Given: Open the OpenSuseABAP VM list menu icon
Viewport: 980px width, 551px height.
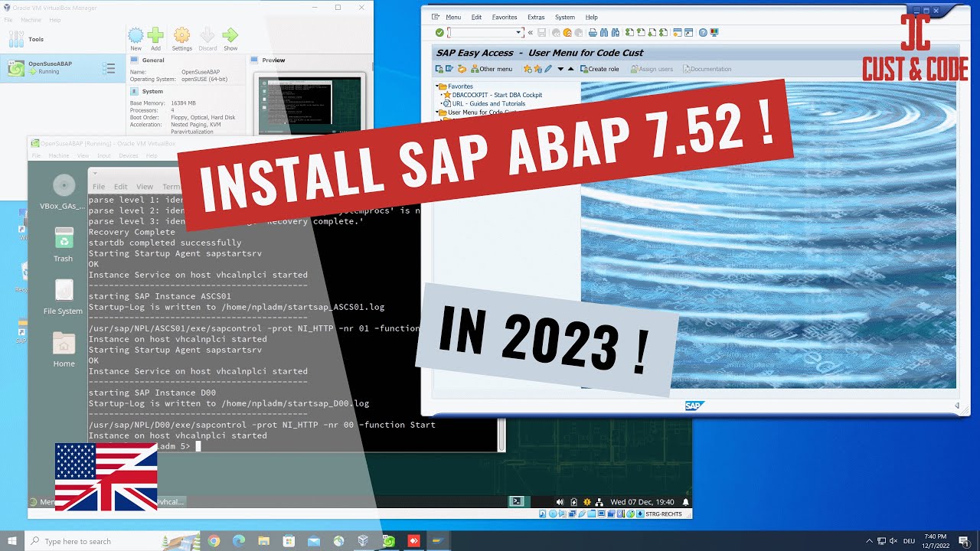Looking at the screenshot, I should (109, 68).
